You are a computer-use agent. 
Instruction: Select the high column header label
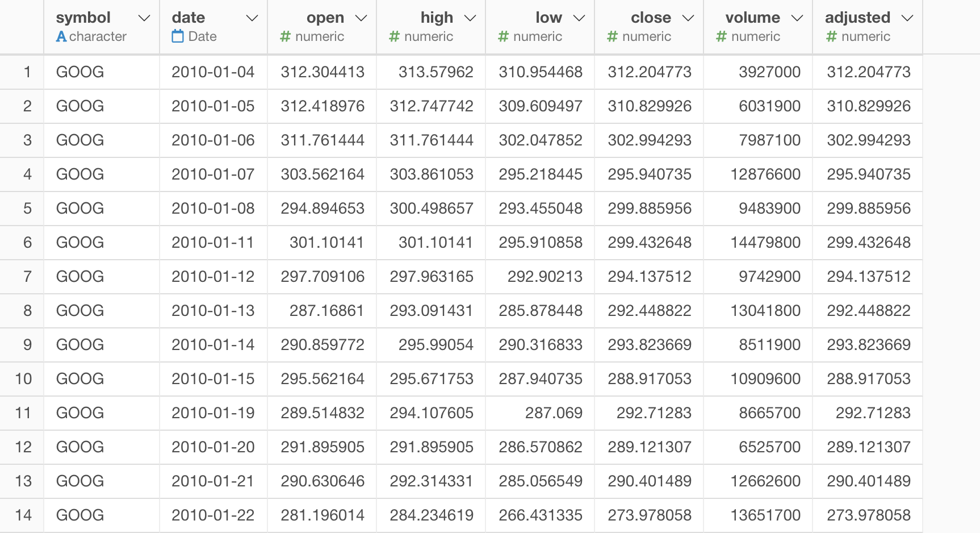[x=437, y=18]
